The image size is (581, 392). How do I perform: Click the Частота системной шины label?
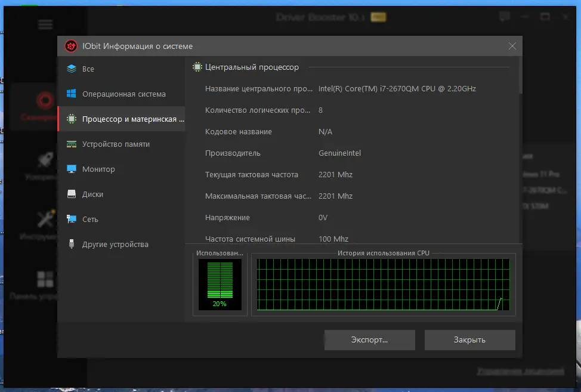pyautogui.click(x=250, y=239)
